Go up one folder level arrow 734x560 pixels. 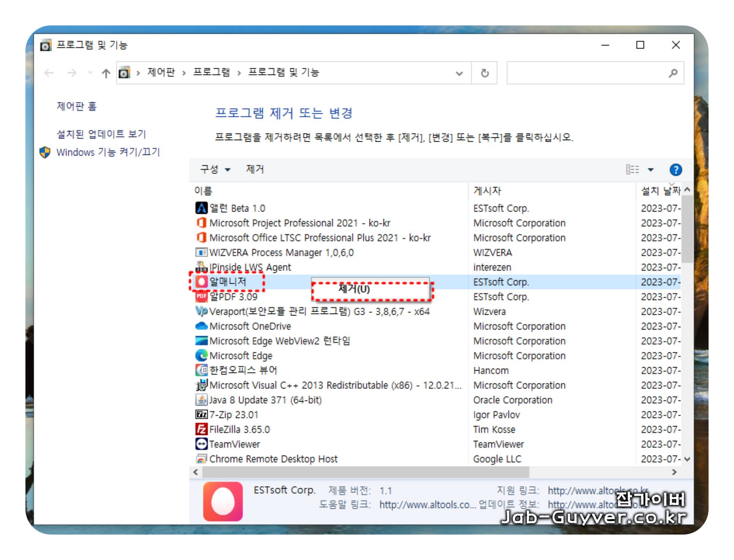click(x=106, y=73)
